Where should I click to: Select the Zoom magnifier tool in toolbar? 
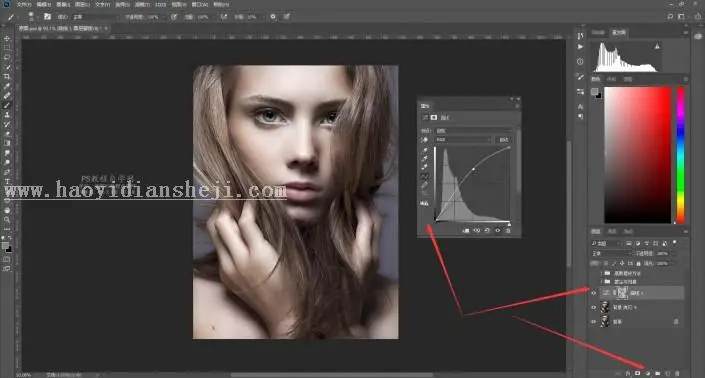click(7, 220)
